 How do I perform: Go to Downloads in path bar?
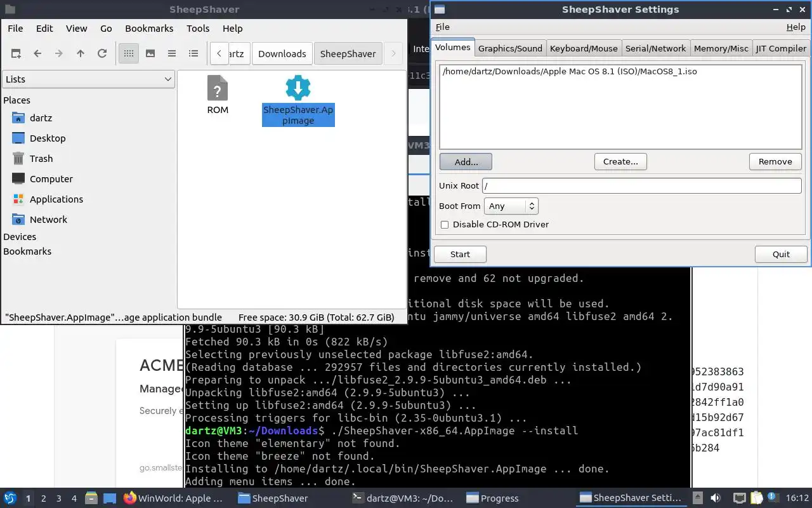pyautogui.click(x=282, y=54)
